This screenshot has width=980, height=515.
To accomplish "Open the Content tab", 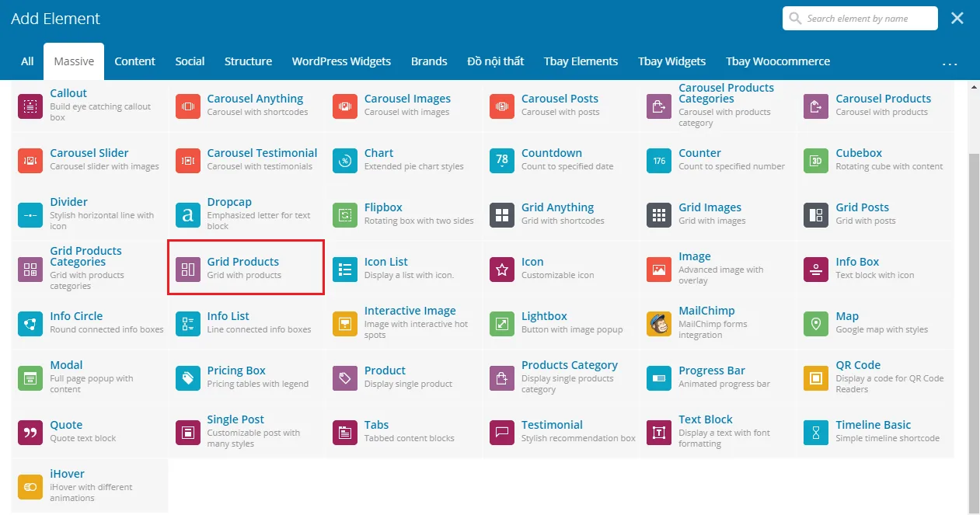I will [x=135, y=61].
